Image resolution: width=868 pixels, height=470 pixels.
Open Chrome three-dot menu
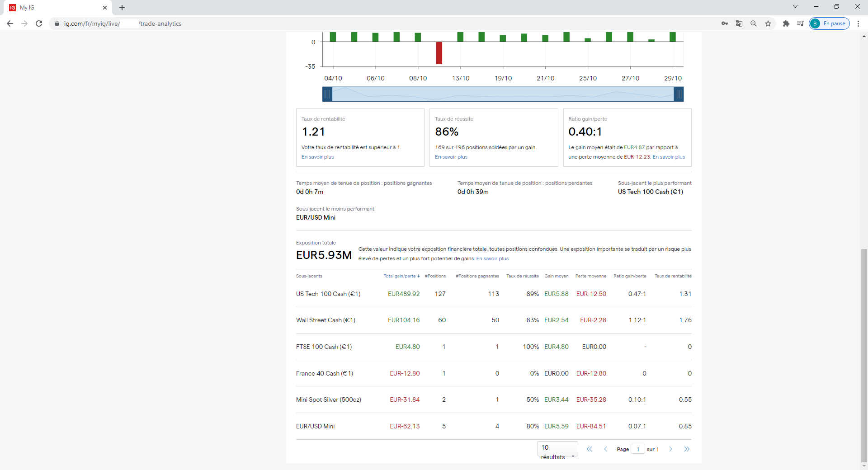tap(858, 23)
